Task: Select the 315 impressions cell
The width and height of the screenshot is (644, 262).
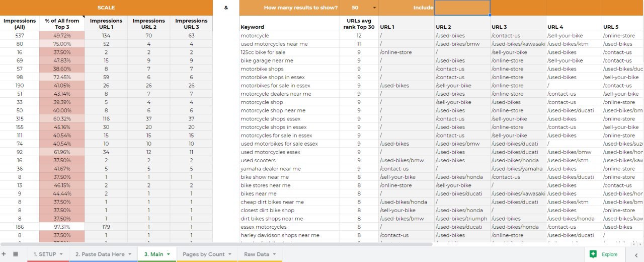Action: pyautogui.click(x=20, y=119)
